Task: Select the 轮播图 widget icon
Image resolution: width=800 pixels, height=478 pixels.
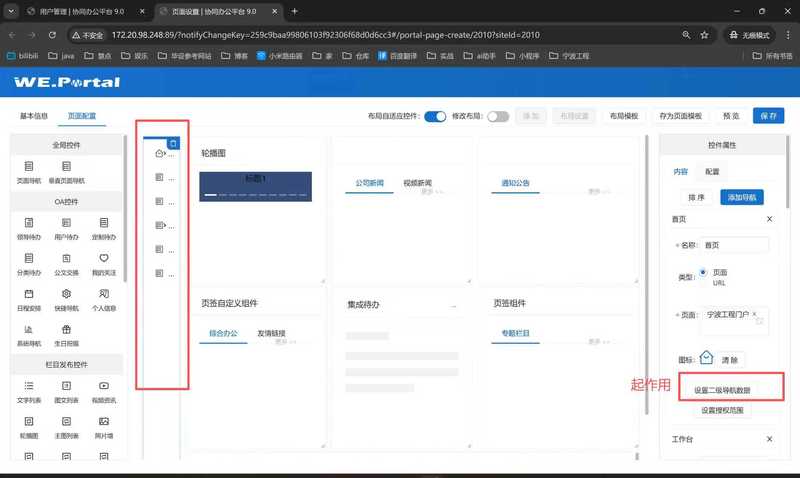Action: 29,421
